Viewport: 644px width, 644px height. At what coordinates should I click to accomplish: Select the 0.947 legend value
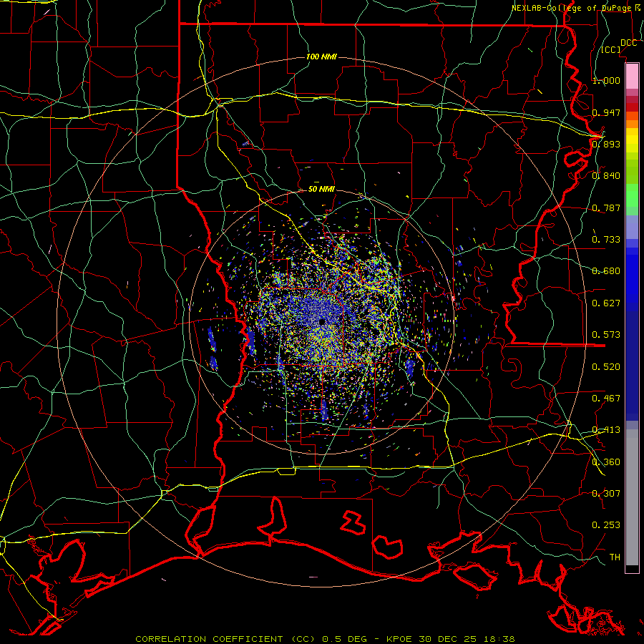tap(606, 112)
